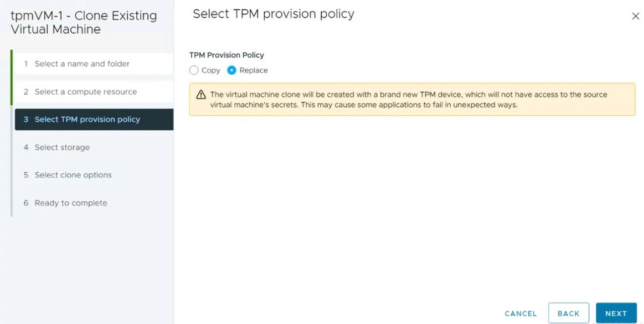Jump to step 4 Select storage
The image size is (644, 324).
tap(94, 147)
